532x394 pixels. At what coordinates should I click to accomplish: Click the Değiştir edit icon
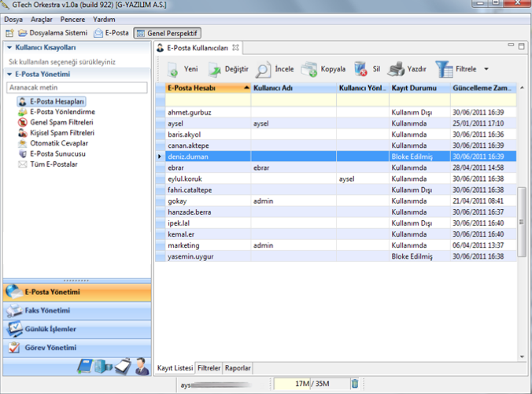214,69
